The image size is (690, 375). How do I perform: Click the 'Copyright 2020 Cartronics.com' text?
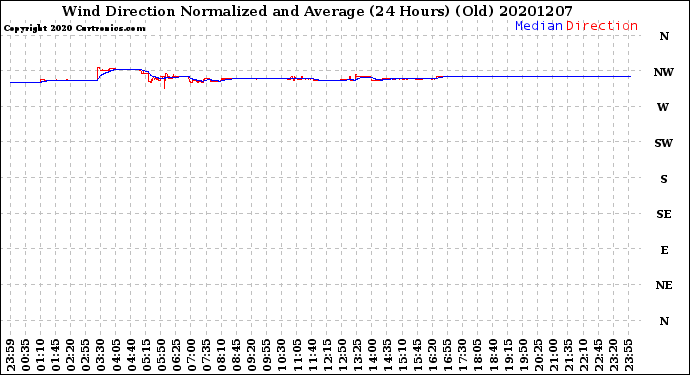[74, 28]
